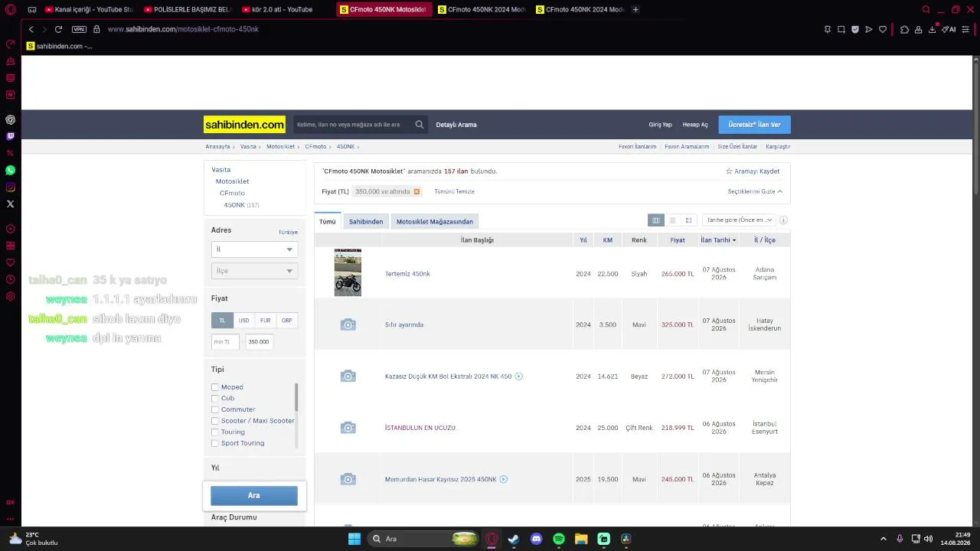The height and width of the screenshot is (551, 980).
Task: Open the İl province dropdown
Action: (254, 249)
